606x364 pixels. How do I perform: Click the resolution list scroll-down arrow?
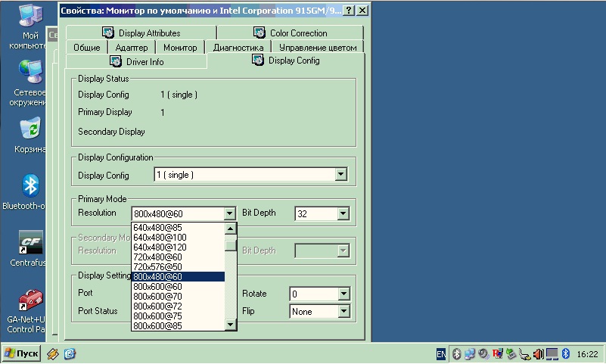[x=231, y=325]
